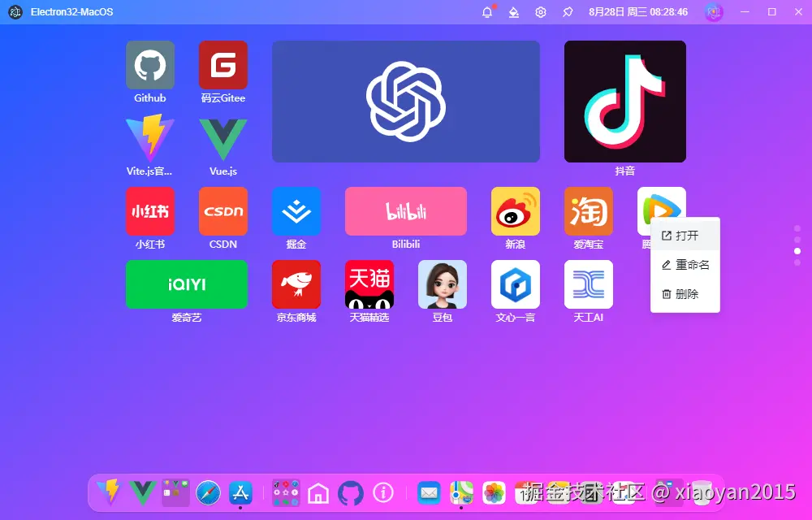Click the Bilibili pink tile
This screenshot has width=812, height=520.
(x=405, y=211)
